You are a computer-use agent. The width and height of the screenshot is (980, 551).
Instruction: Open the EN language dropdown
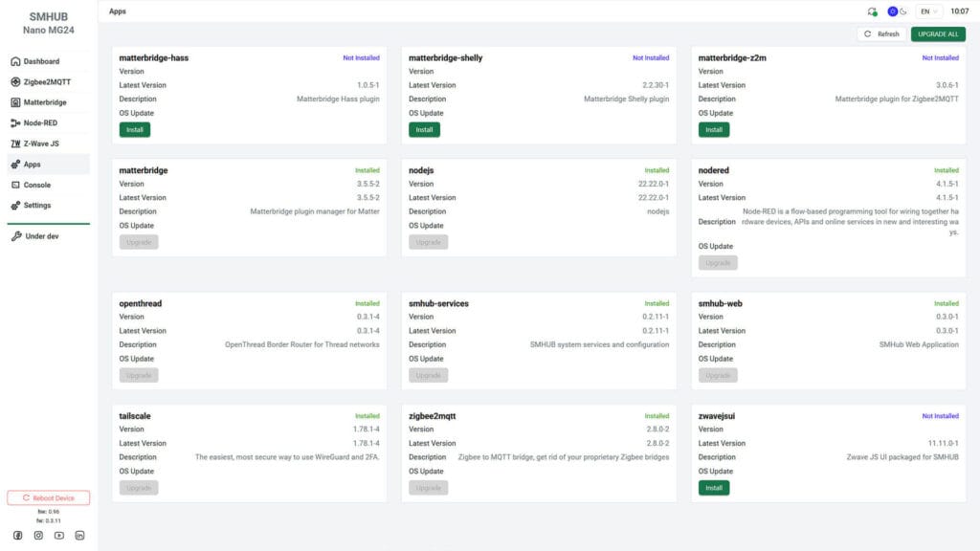(x=927, y=11)
